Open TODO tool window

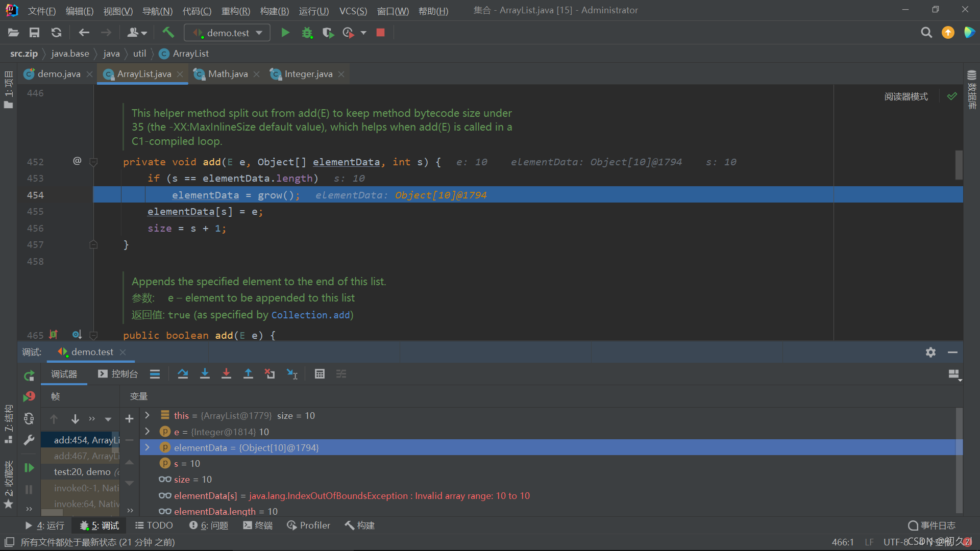[154, 525]
